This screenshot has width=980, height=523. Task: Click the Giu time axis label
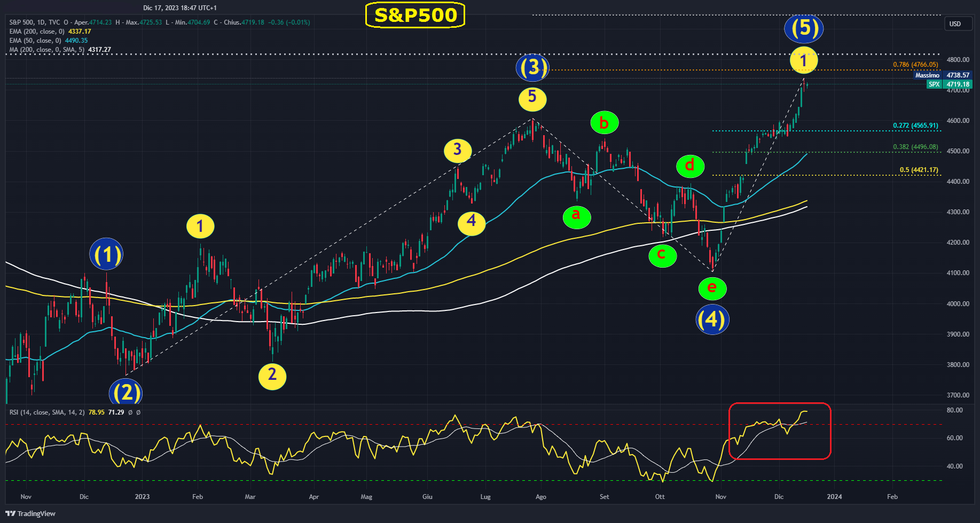tap(427, 497)
